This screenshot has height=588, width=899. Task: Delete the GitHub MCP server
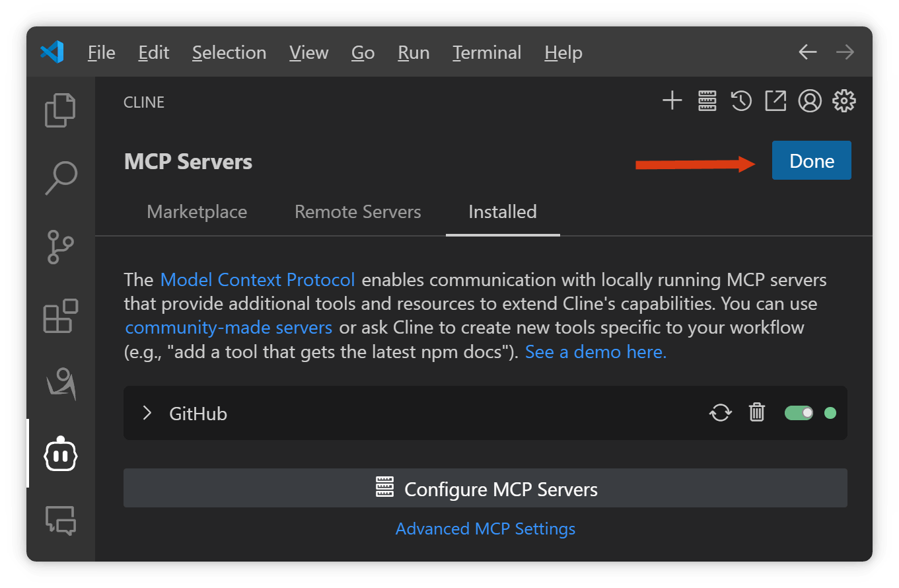point(756,413)
